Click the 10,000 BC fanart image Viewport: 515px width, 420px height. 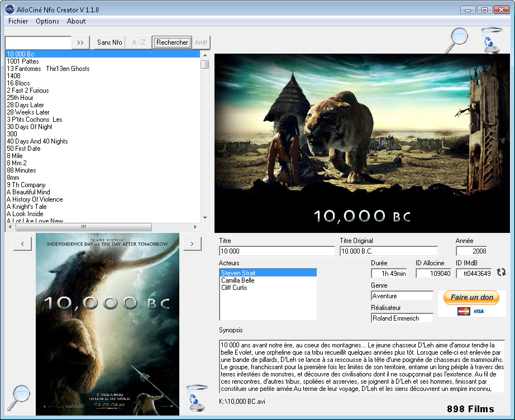(362, 143)
